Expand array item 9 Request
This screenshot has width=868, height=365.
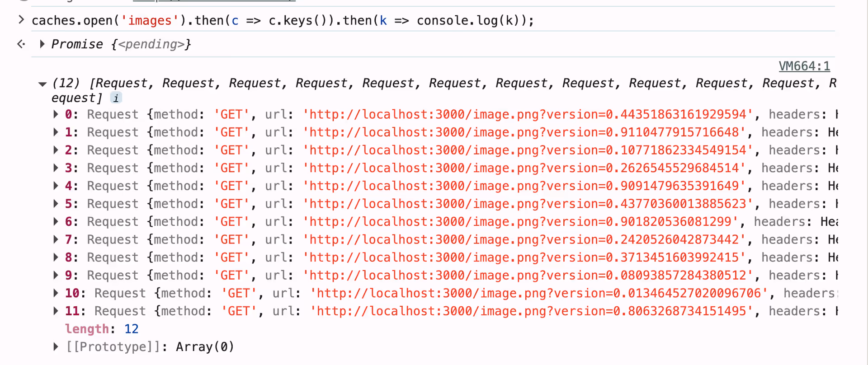click(x=56, y=275)
